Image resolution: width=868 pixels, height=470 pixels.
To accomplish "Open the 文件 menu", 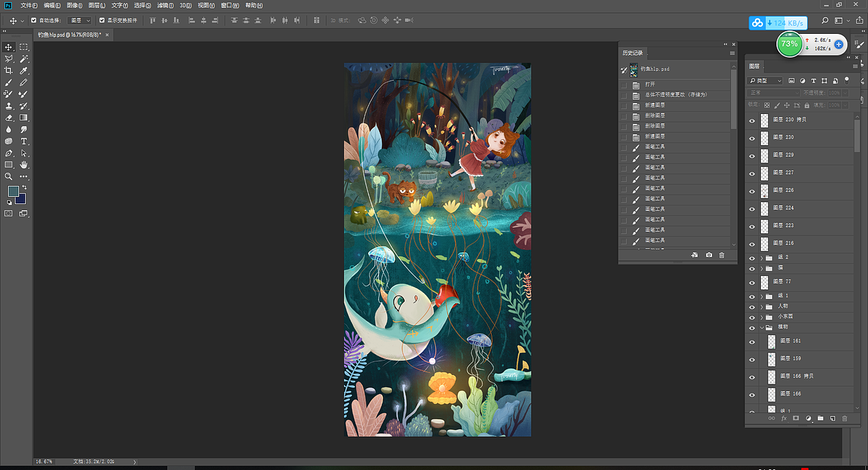I will click(28, 5).
